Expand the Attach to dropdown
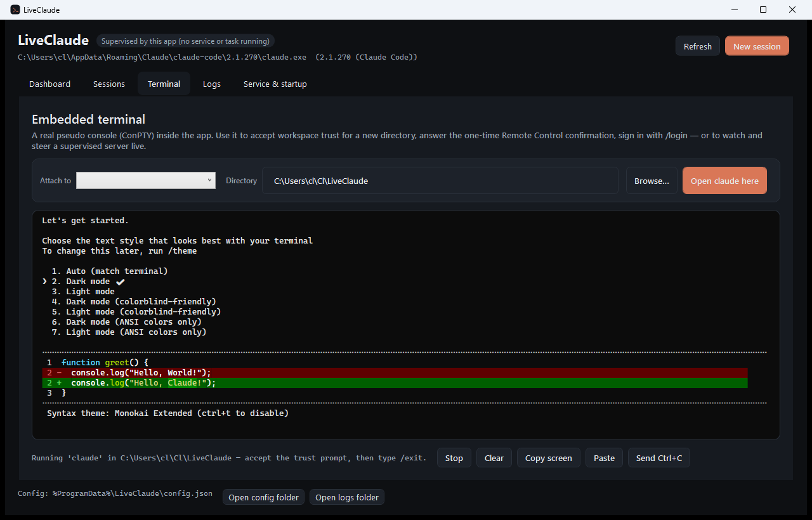 (146, 181)
